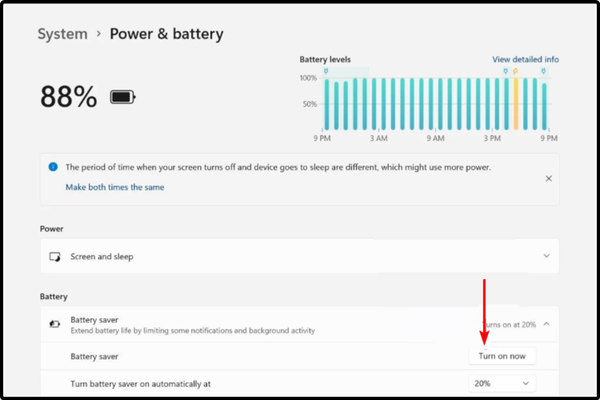Click the blue info icon in the notice
The width and height of the screenshot is (600, 400).
click(x=52, y=168)
